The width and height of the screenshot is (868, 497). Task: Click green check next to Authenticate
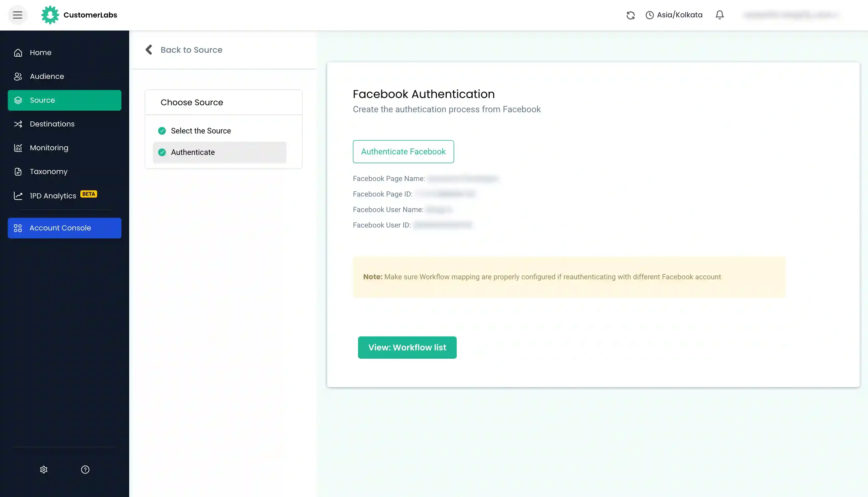[x=162, y=152]
